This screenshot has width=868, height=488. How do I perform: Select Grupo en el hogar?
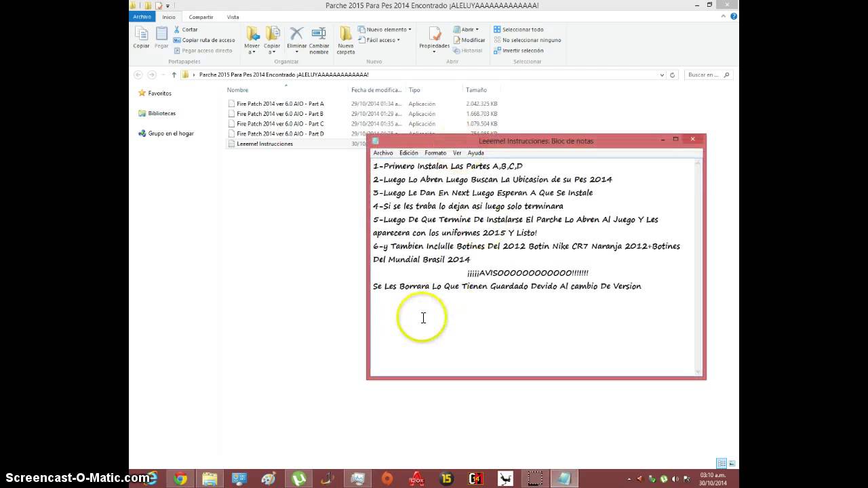(170, 134)
